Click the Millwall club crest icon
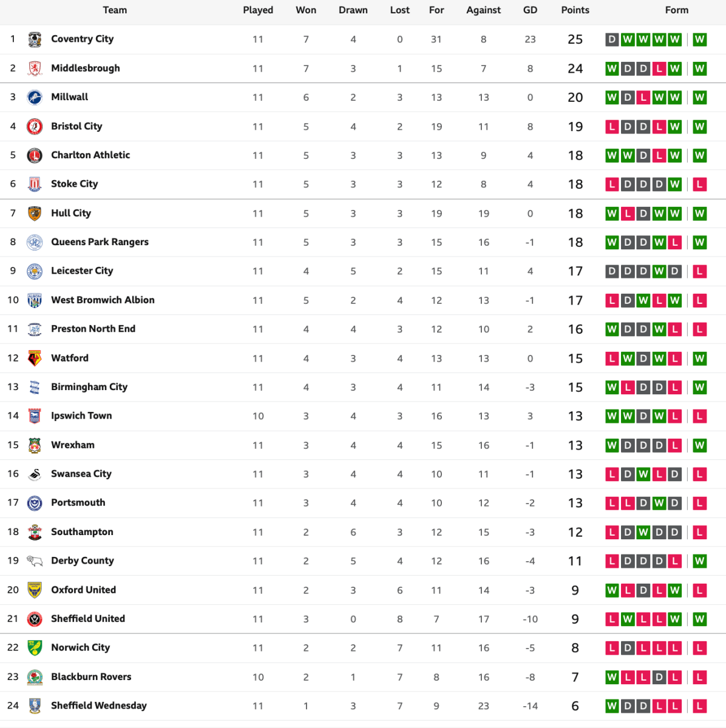 (35, 97)
